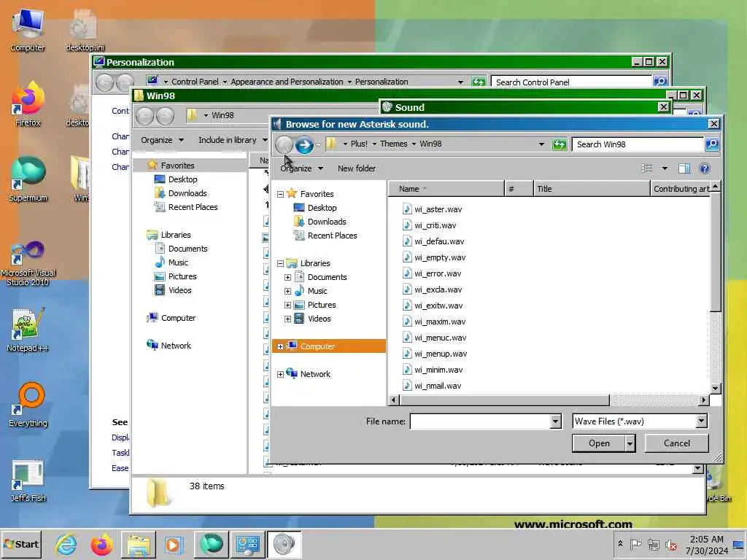Screen dimensions: 747x560
Task: Click the Search Win98 field
Action: point(638,144)
